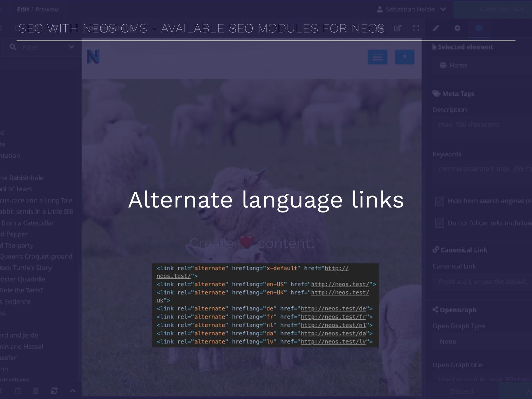The image size is (532, 399).
Task: Select 'abbit sends in a Little Bill' item
Action: click(36, 212)
